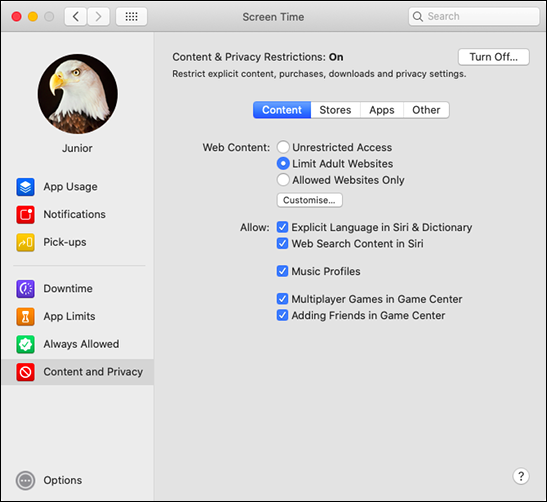547x502 pixels.
Task: Open the Other tab
Action: tap(426, 110)
